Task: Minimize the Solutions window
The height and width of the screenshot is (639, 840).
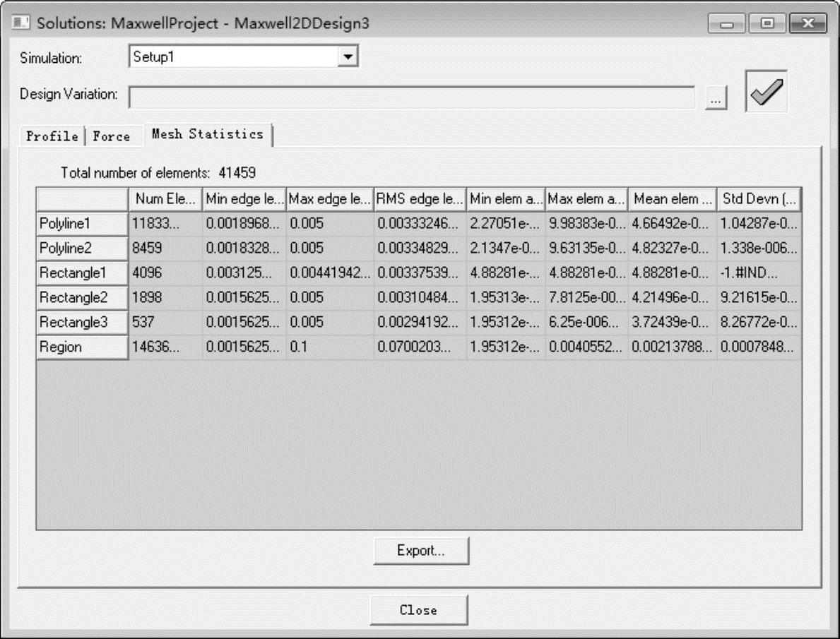Action: pos(726,23)
